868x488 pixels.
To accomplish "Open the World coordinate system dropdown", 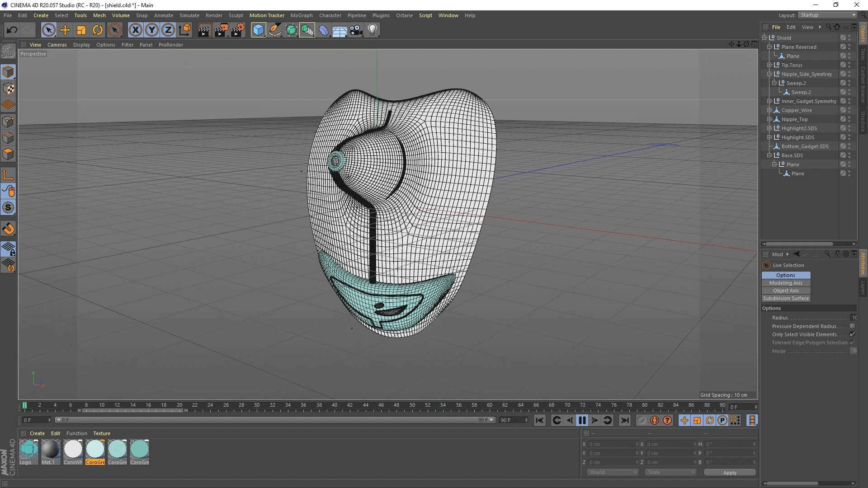I will 613,472.
